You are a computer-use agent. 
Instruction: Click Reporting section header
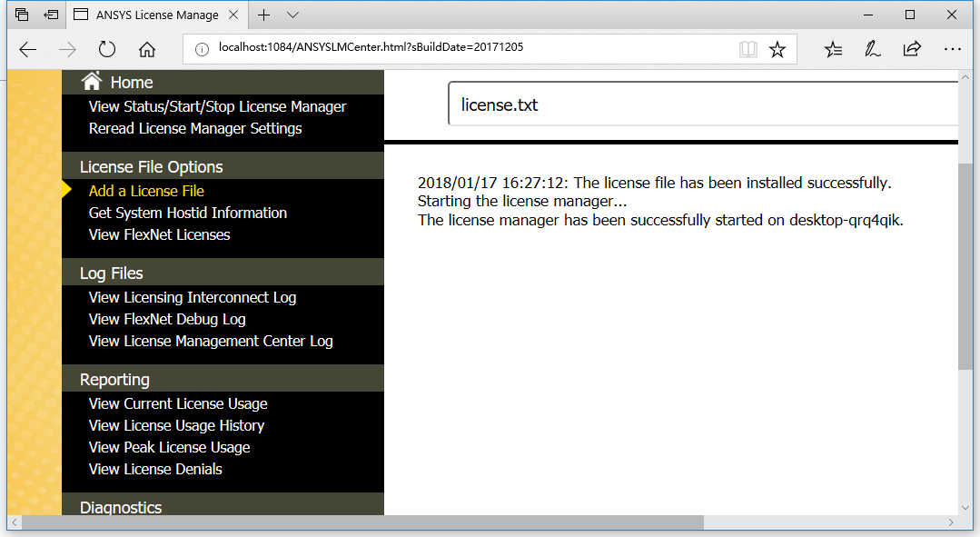click(223, 379)
